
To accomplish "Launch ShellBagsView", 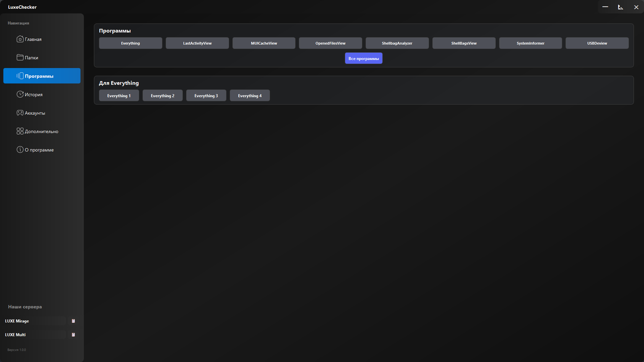I will coord(464,43).
